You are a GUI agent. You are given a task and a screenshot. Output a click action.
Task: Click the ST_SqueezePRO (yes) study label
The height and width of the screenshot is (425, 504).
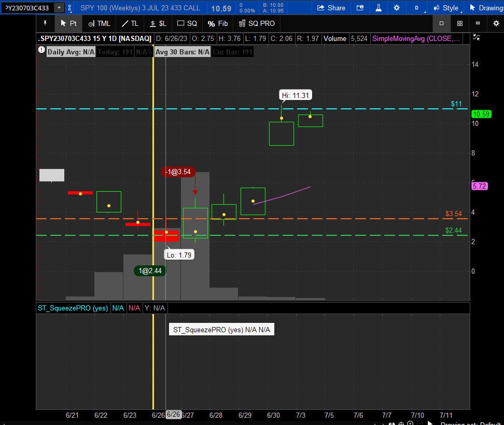pos(73,308)
